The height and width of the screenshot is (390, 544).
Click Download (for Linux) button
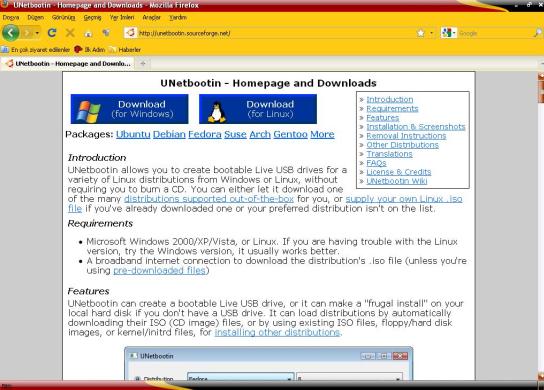coord(258,109)
